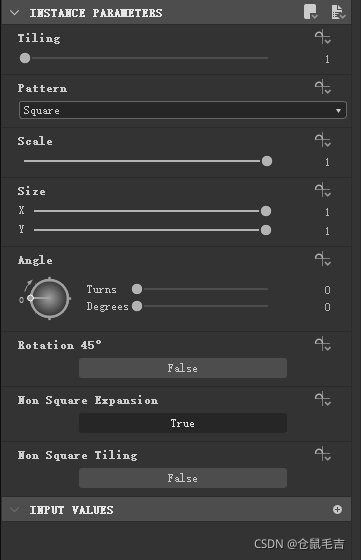Open the Angle parameter function icon
Viewport: 361px width, 560px height.
323,259
